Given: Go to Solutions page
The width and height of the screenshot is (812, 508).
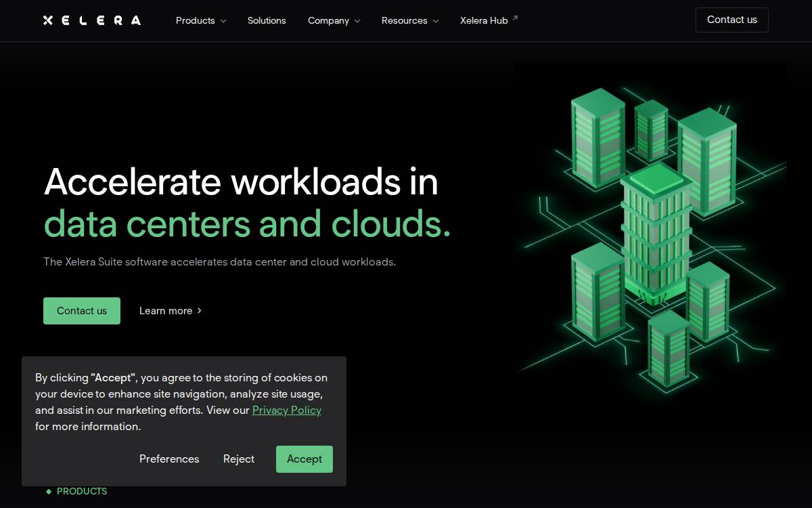Looking at the screenshot, I should [267, 20].
